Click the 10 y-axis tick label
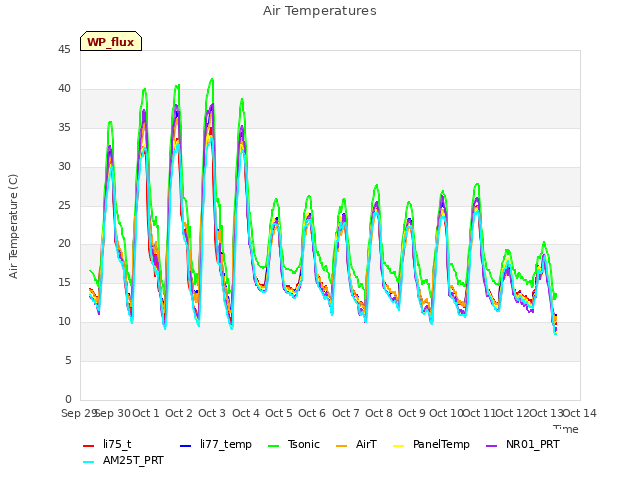This screenshot has width=640, height=480. 64,322
